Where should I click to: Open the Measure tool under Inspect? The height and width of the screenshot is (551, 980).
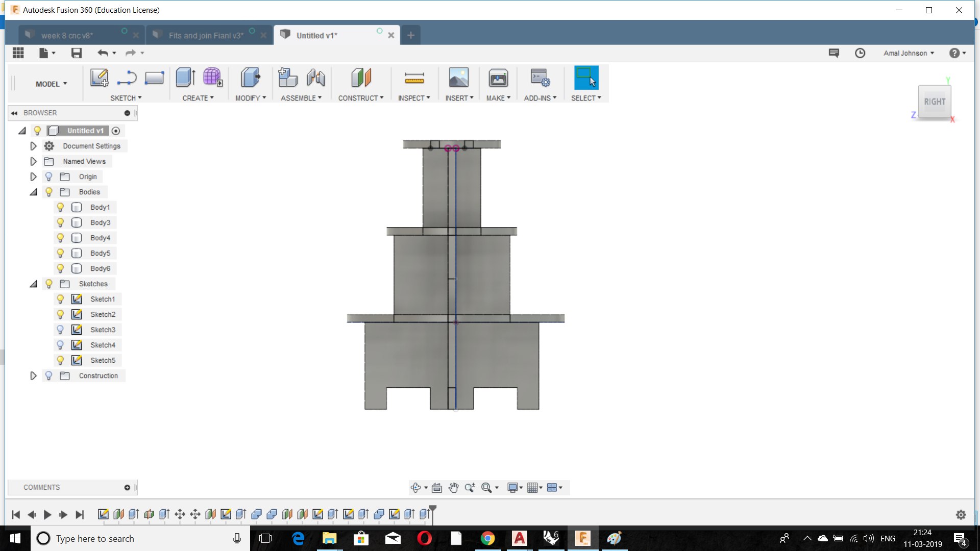414,78
